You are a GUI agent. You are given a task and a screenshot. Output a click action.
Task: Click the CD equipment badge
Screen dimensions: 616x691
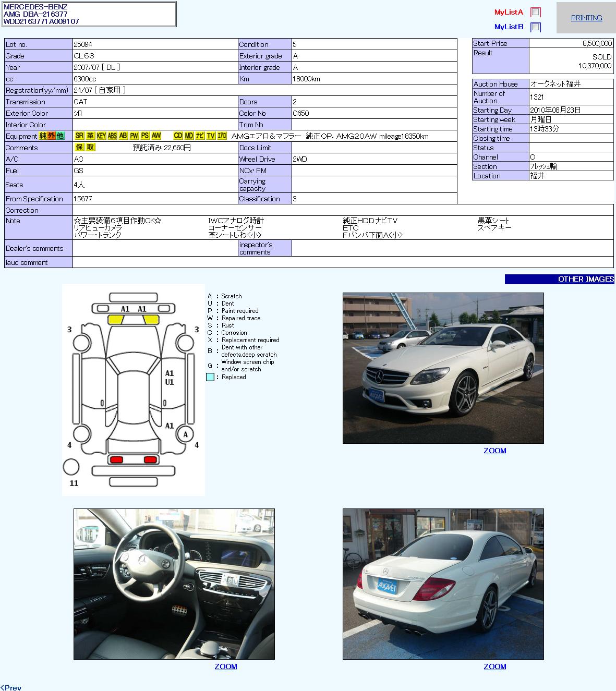point(178,136)
